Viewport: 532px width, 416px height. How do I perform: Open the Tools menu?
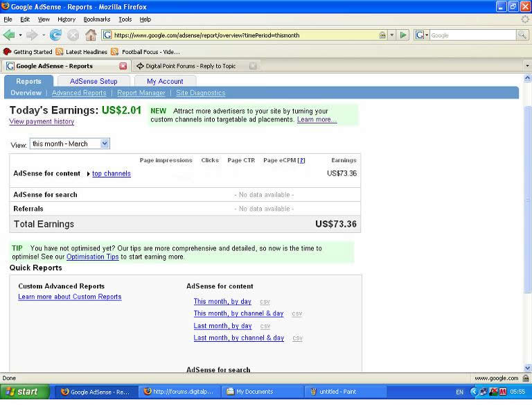(125, 19)
